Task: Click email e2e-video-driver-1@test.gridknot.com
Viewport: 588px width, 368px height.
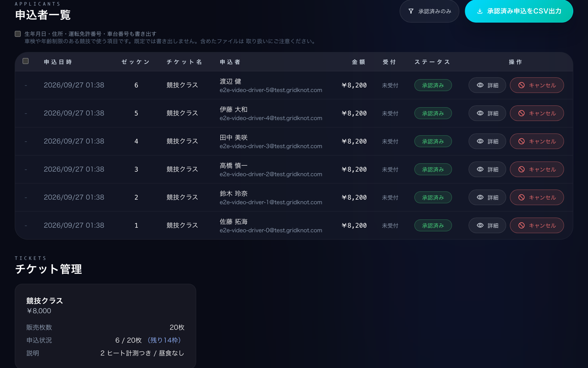Action: coord(271,202)
